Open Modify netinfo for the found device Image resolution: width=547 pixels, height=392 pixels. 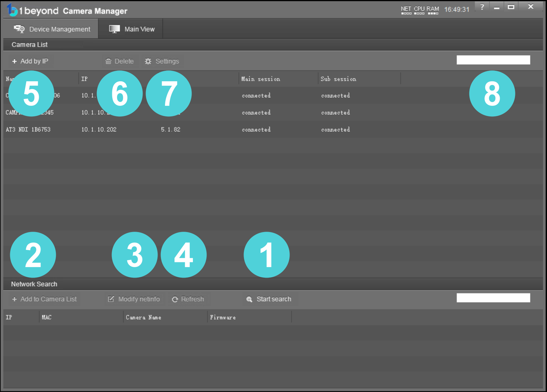click(x=134, y=299)
